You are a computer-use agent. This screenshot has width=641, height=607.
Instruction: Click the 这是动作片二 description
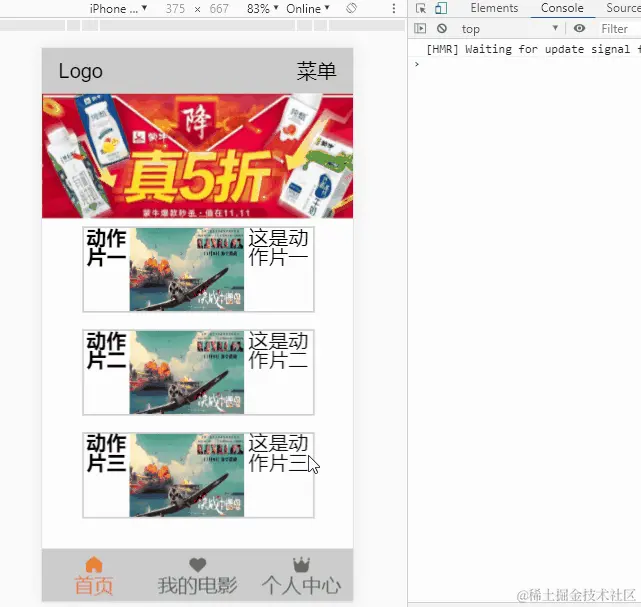pyautogui.click(x=278, y=351)
